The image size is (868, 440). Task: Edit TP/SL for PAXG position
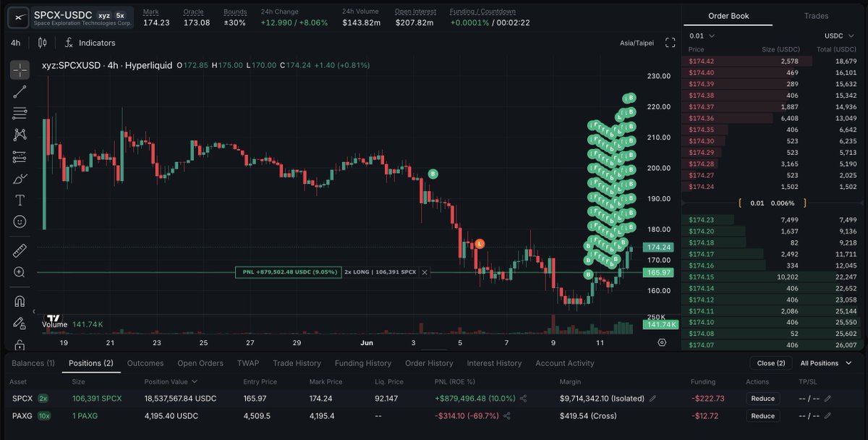[x=828, y=416]
